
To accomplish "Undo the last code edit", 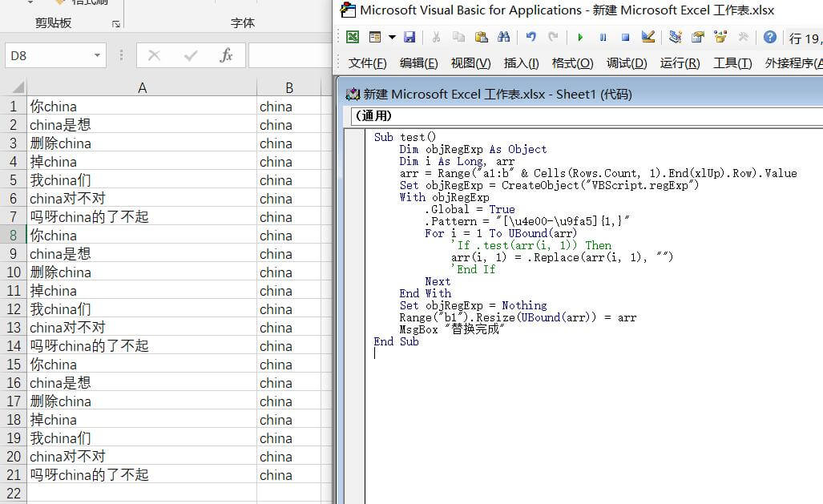I will pyautogui.click(x=531, y=37).
